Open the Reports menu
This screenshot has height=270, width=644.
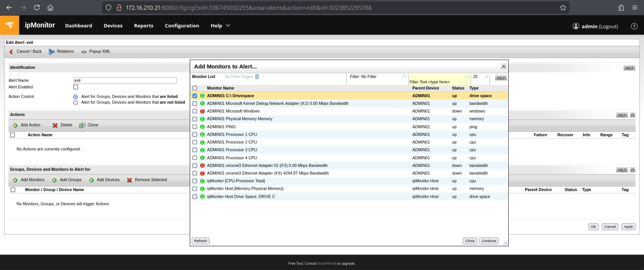pos(144,26)
